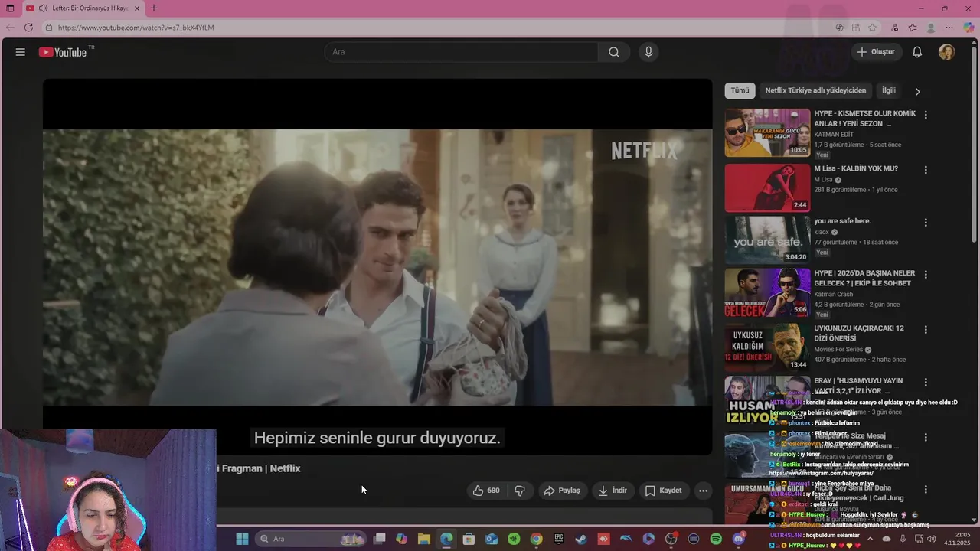Save the video with Kaydet
This screenshot has width=980, height=551.
click(663, 491)
